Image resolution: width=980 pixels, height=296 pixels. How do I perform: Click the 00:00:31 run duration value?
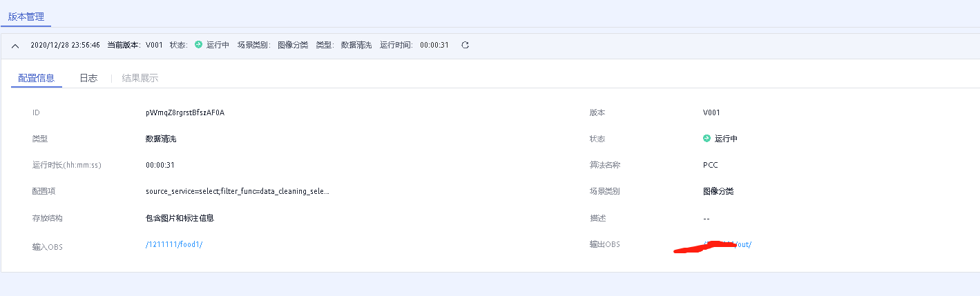(160, 165)
